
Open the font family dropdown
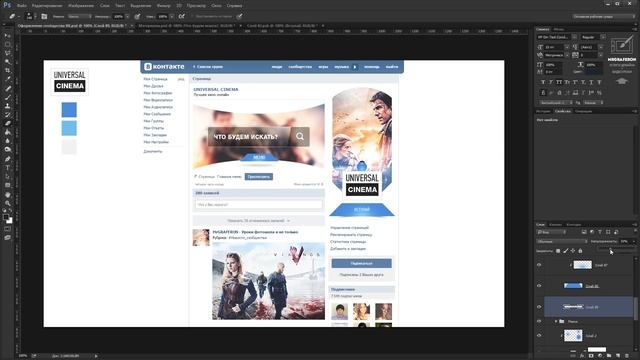click(574, 37)
